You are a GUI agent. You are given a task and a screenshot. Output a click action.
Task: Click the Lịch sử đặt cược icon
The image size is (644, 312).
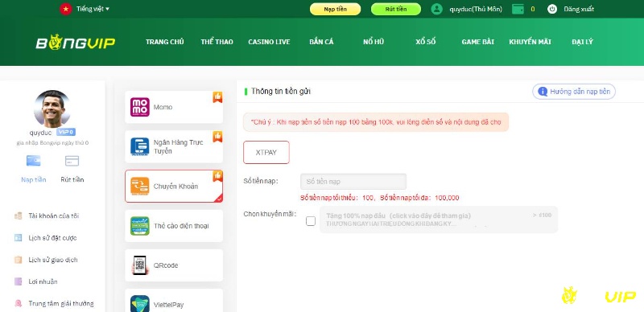coord(18,238)
